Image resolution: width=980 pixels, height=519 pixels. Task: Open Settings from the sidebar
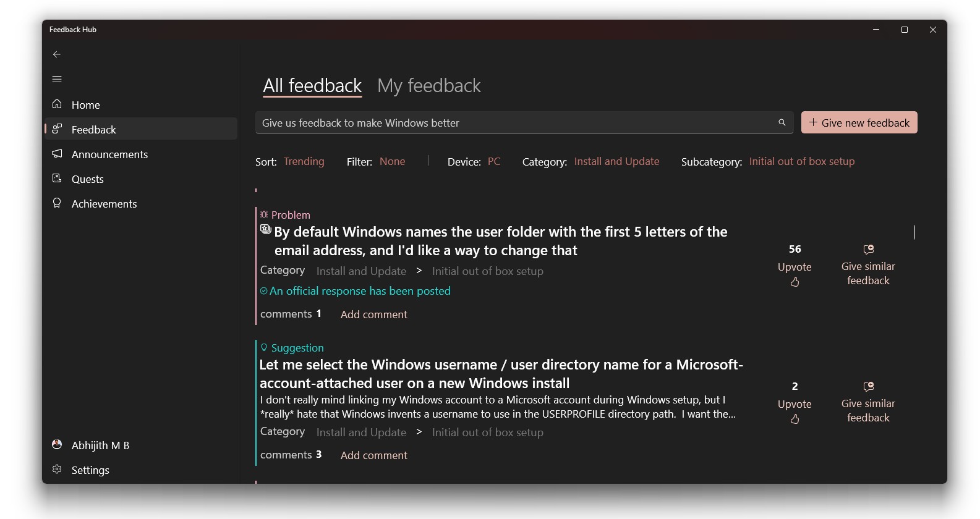[90, 470]
